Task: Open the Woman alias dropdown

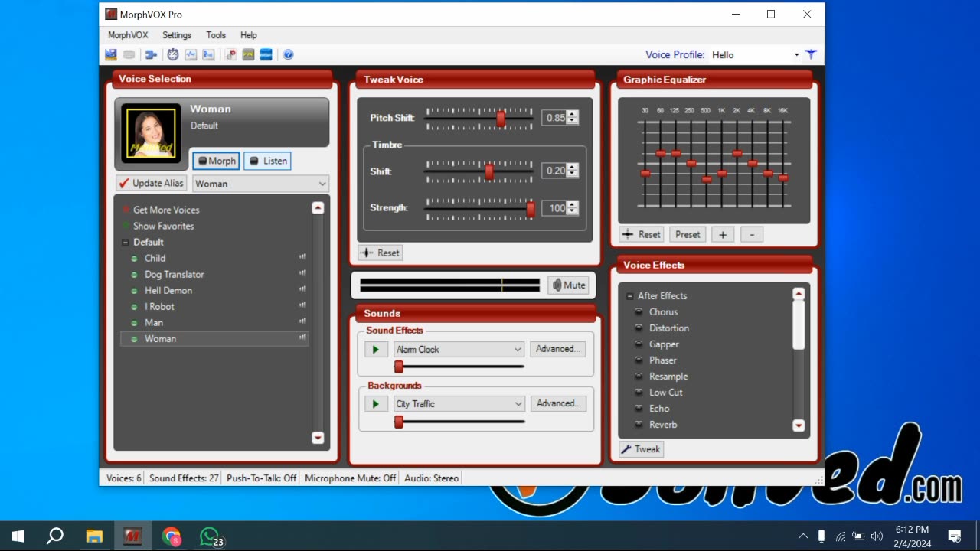Action: pos(260,184)
